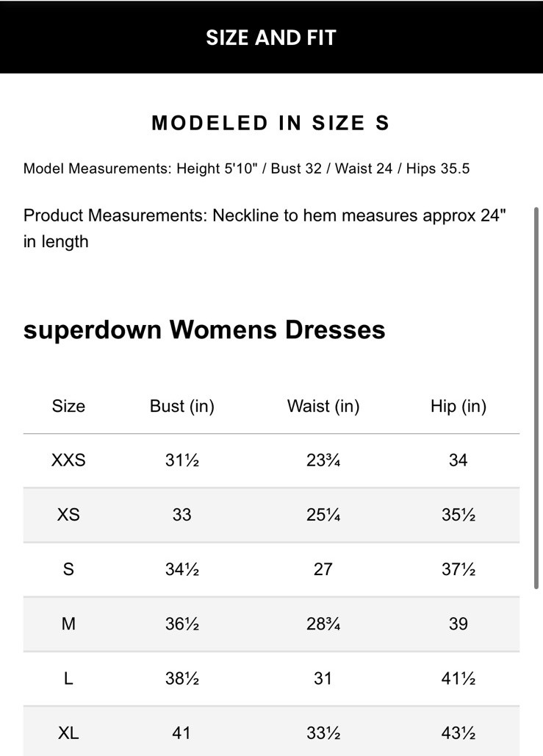Click the SIZE AND FIT header bar

pyautogui.click(x=270, y=38)
